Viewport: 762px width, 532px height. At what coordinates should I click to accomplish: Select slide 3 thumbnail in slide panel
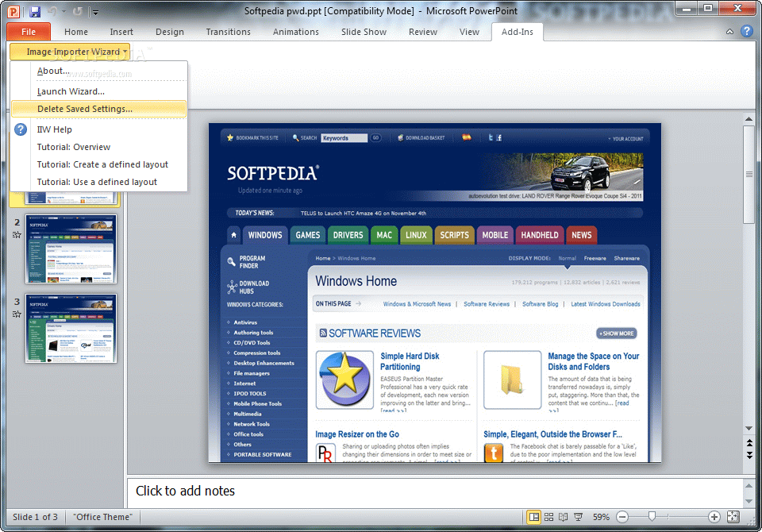(x=71, y=328)
